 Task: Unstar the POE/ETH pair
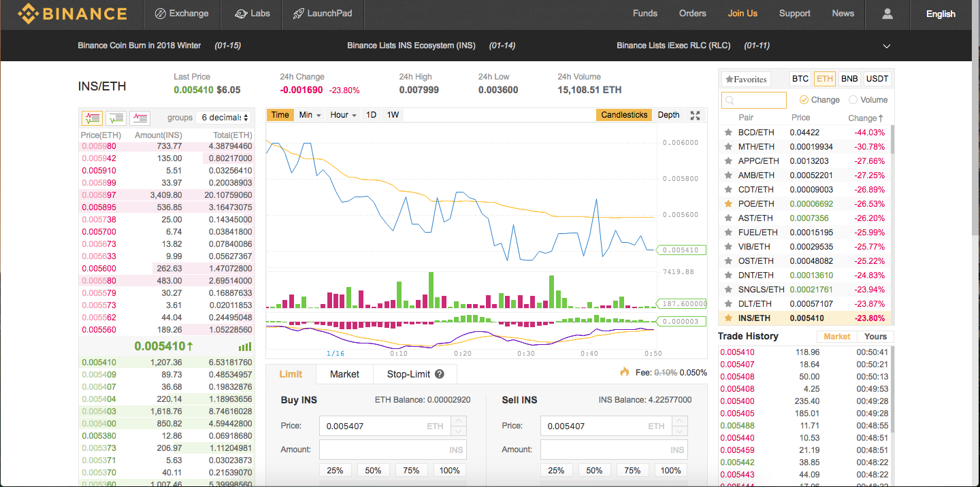click(x=728, y=204)
